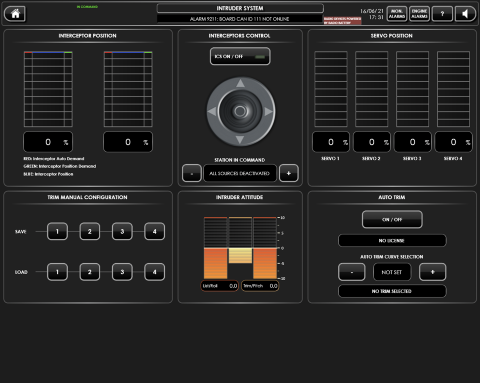Toggle Auto Trim ON / OFF
This screenshot has height=383, width=480.
[392, 219]
